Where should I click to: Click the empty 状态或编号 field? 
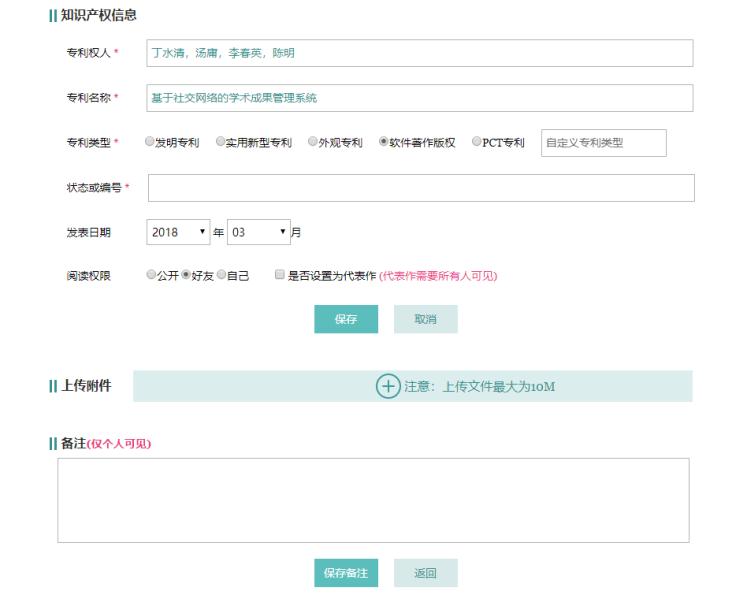tap(421, 188)
